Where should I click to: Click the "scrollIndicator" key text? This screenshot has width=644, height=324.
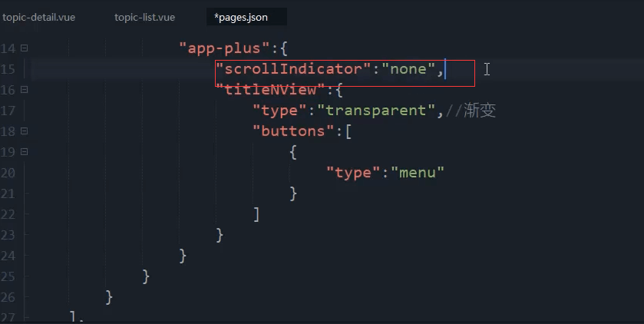click(293, 68)
